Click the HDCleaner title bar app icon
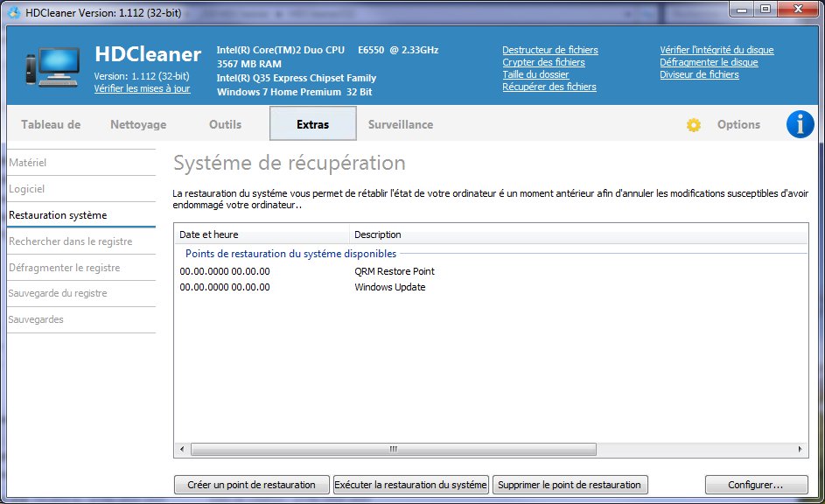825x504 pixels. [x=14, y=12]
